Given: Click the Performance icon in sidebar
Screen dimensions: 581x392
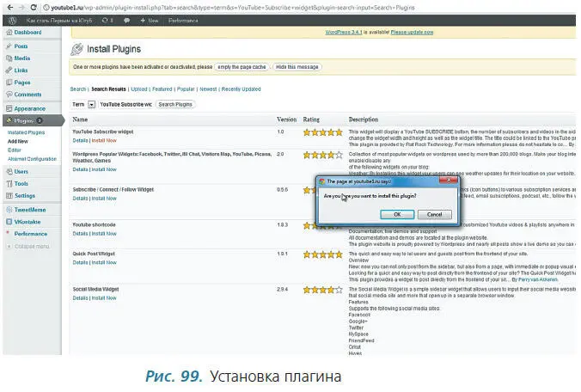Looking at the screenshot, I should pos(8,234).
